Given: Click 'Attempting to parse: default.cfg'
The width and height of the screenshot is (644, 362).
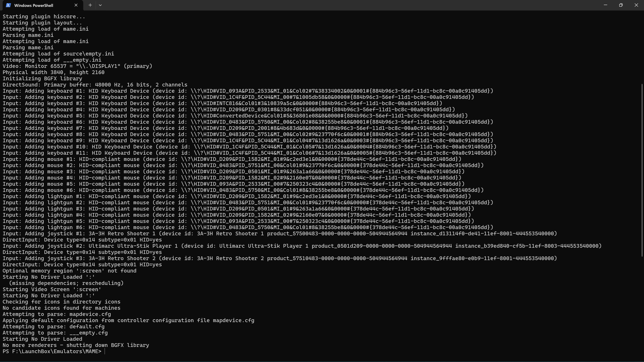Looking at the screenshot, I should coord(53,327).
